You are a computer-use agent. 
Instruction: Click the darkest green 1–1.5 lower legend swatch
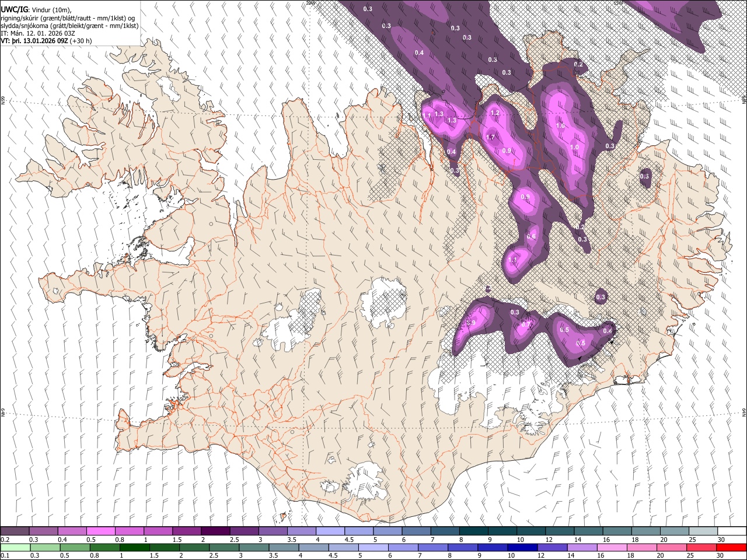[x=134, y=547]
